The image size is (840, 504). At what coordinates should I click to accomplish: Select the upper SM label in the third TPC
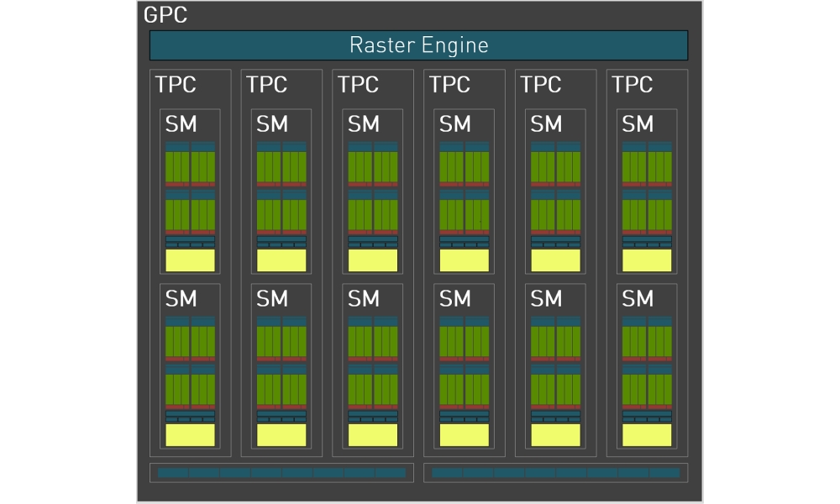click(363, 124)
